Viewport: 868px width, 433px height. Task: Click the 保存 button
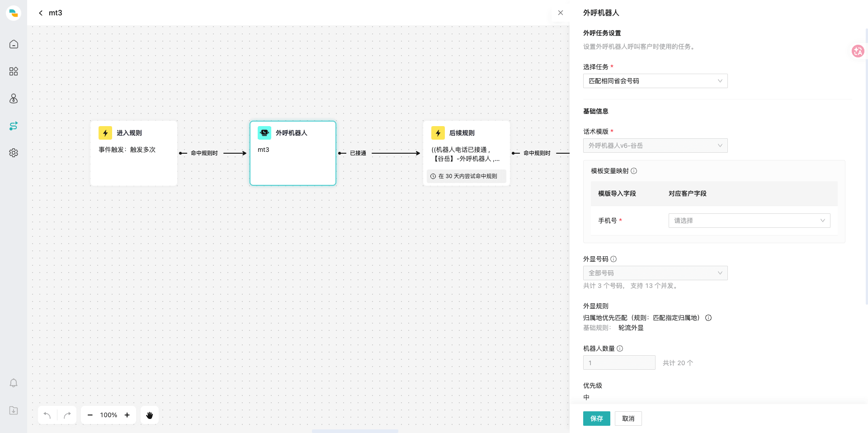point(596,419)
